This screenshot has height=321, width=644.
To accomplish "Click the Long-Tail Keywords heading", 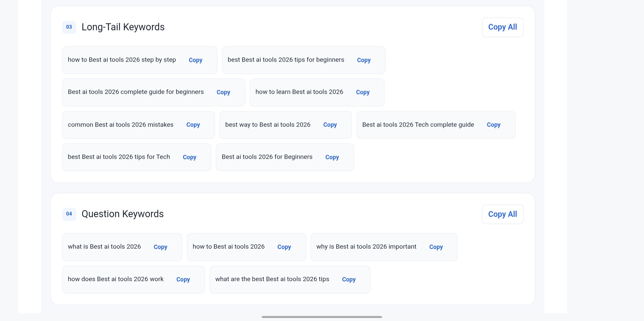I will [x=123, y=27].
